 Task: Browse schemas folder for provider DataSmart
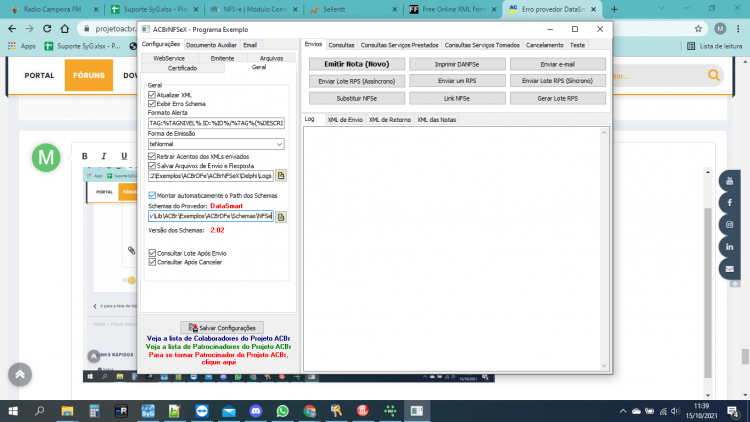pyautogui.click(x=281, y=217)
